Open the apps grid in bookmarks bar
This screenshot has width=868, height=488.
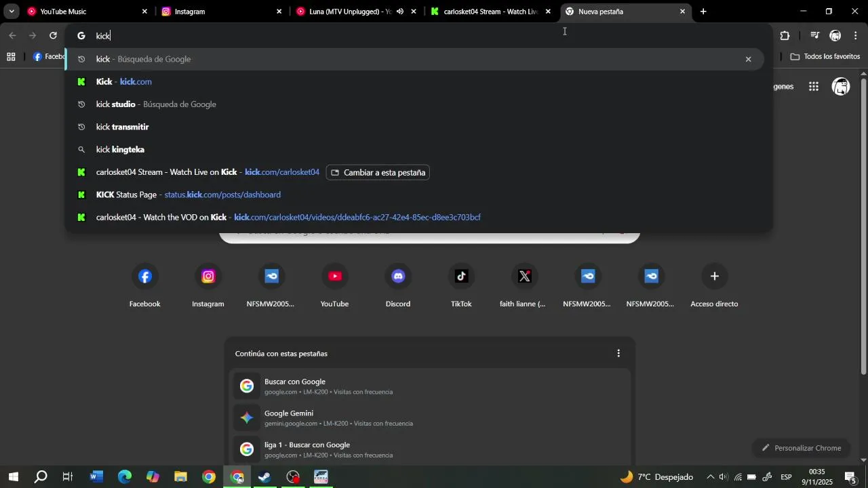click(x=11, y=57)
